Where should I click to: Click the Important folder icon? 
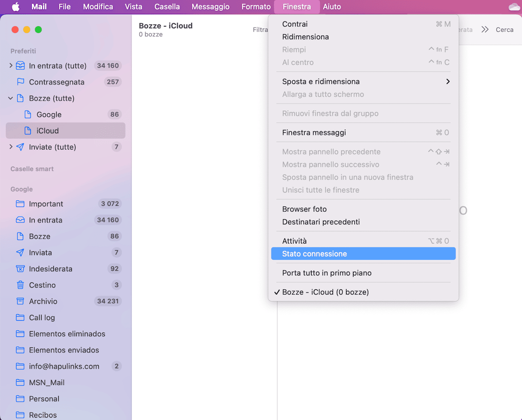(20, 204)
